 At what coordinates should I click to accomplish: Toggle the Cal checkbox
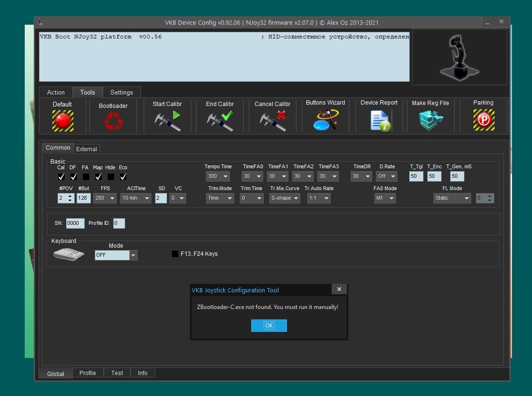[x=61, y=177]
